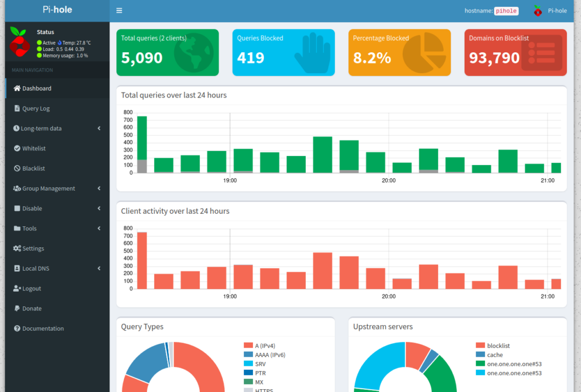The height and width of the screenshot is (392, 581).
Task: Click the address book icon for Local DNS
Action: 17,268
